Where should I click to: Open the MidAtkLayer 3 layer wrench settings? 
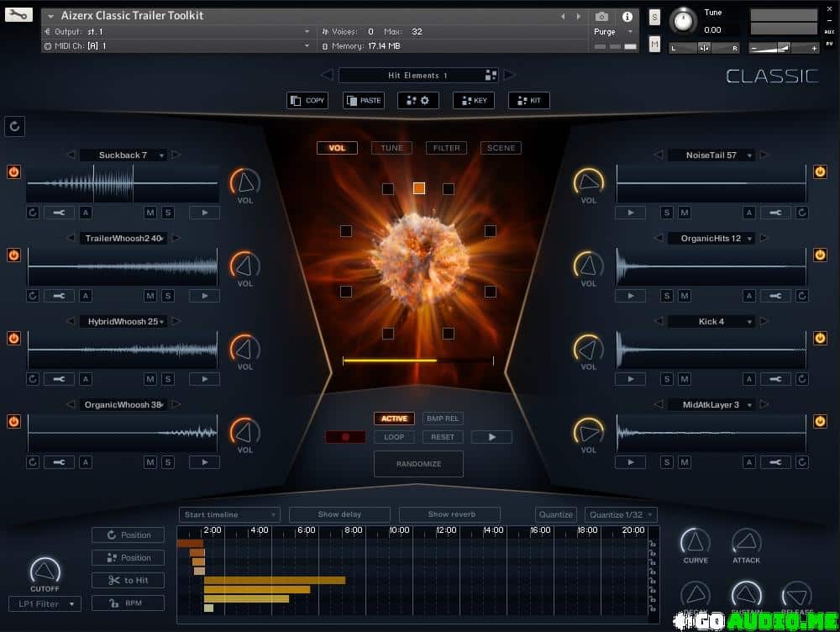[775, 462]
